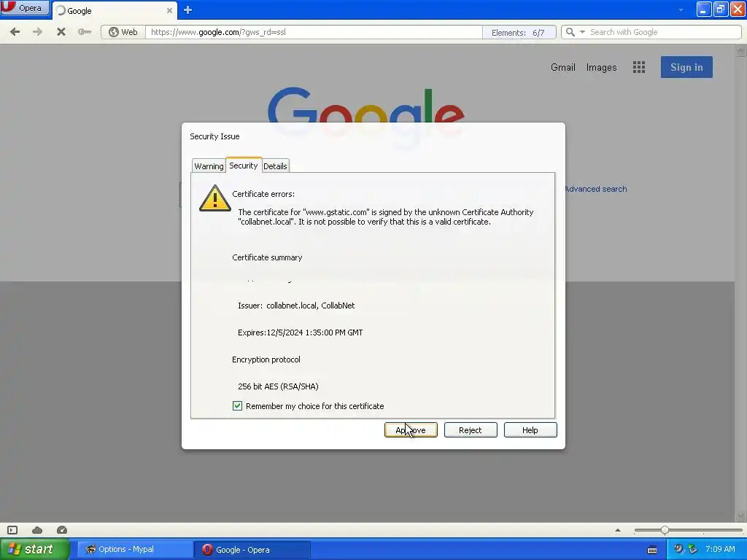Click the Web globe badge in address bar
This screenshot has width=747, height=560.
pyautogui.click(x=123, y=32)
